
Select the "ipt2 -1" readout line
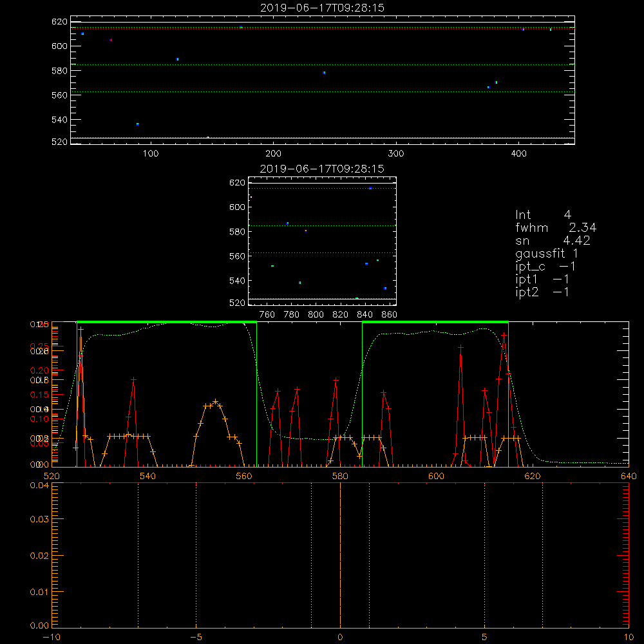point(542,292)
